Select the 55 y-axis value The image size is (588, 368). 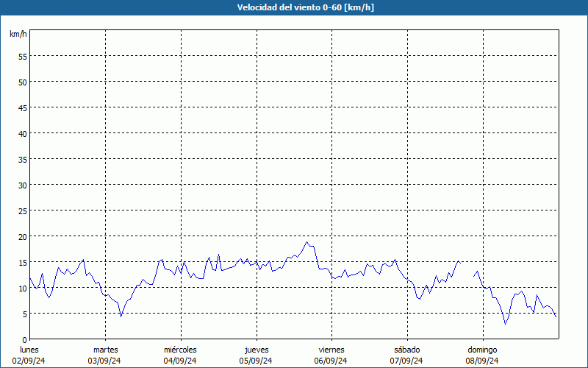[x=23, y=57]
